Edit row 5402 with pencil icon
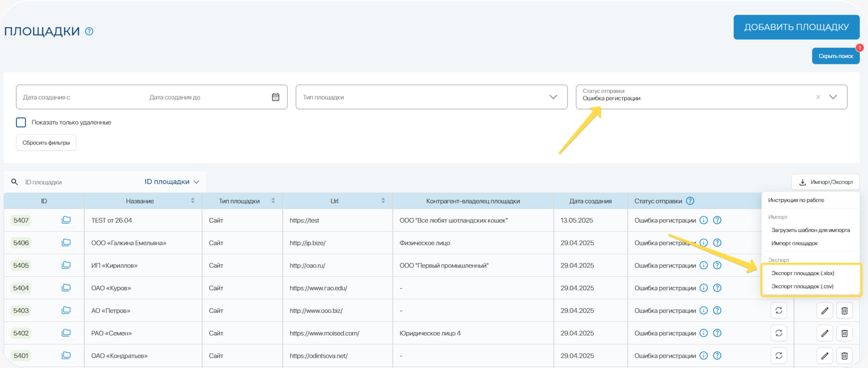This screenshot has height=368, width=868. pos(825,333)
